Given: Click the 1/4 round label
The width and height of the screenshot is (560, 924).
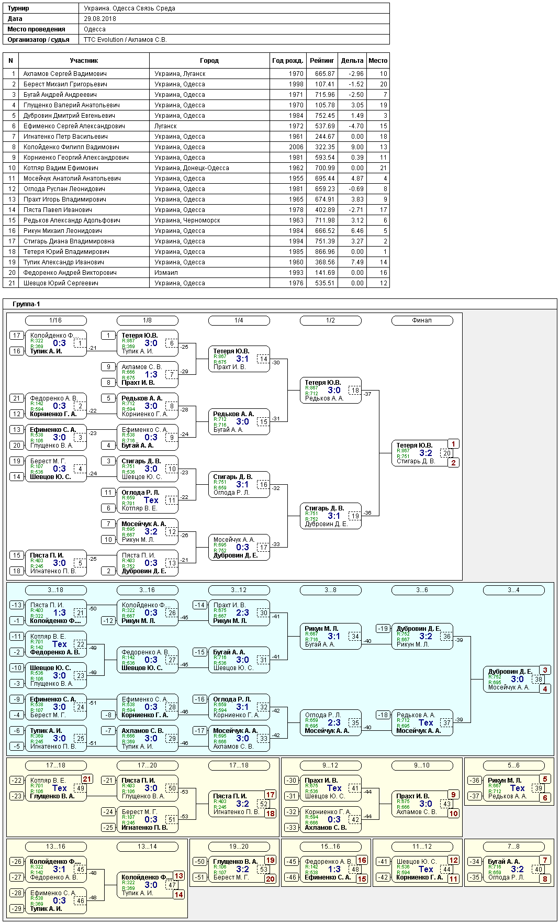Looking at the screenshot, I should click(x=239, y=320).
